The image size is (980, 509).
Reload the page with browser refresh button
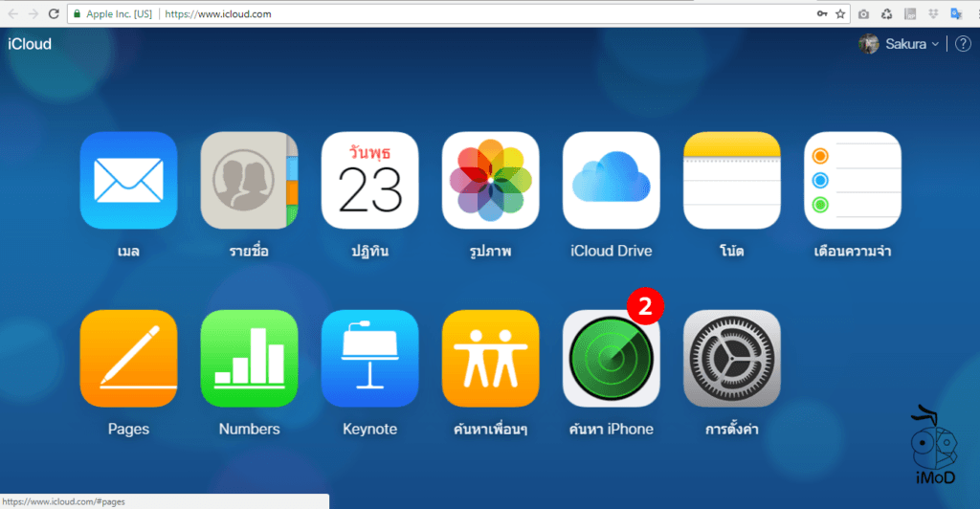pyautogui.click(x=54, y=13)
